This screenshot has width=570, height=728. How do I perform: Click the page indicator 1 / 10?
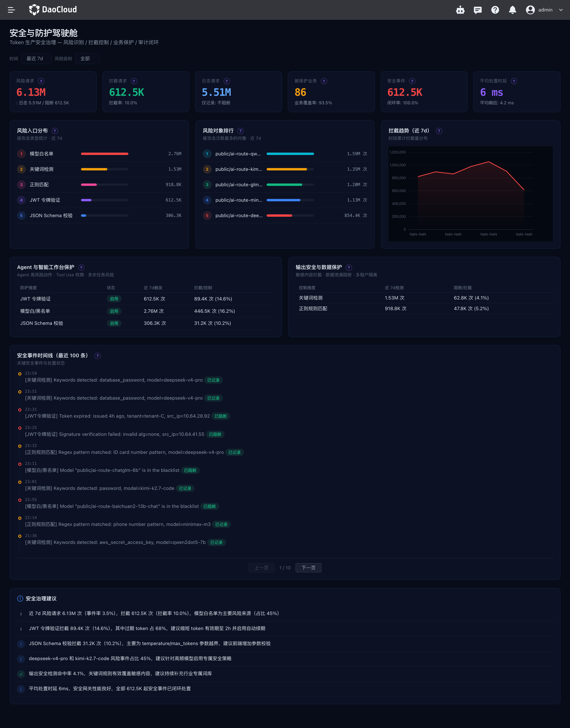tap(285, 568)
